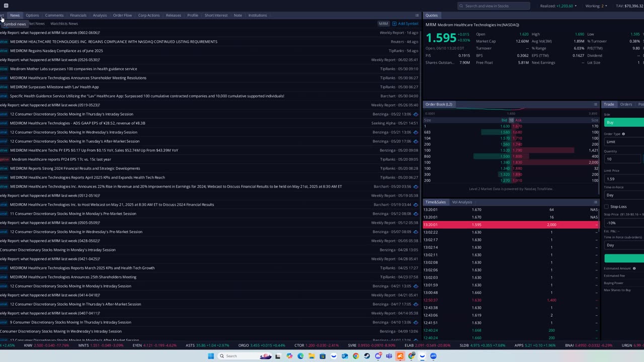644x362 pixels.
Task: Click the Estimated Amount info icon
Action: click(x=634, y=268)
